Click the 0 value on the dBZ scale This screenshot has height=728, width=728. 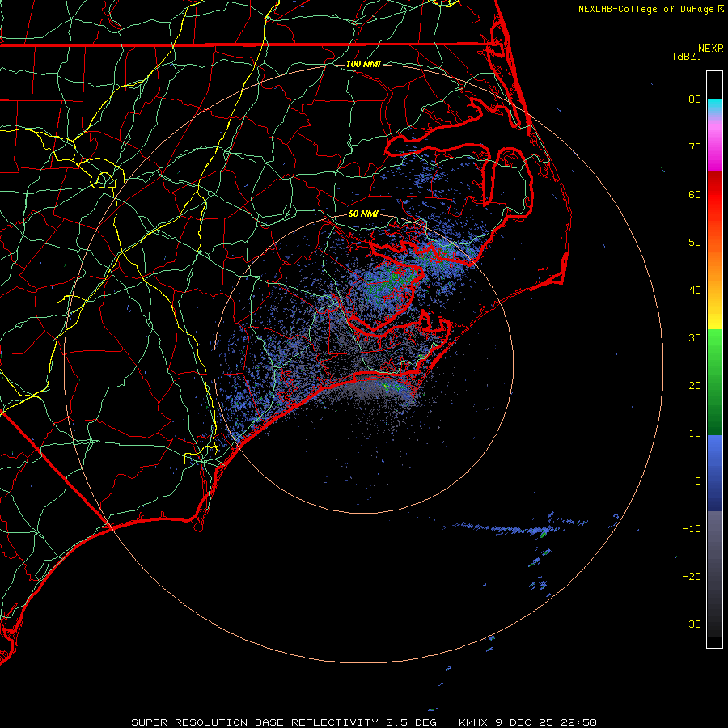[698, 481]
